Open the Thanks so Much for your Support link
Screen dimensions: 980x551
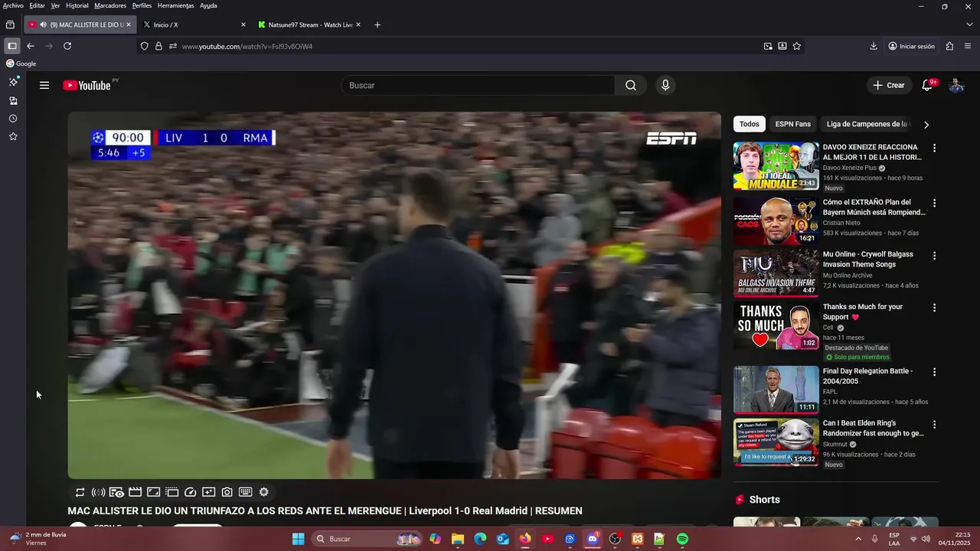click(863, 311)
